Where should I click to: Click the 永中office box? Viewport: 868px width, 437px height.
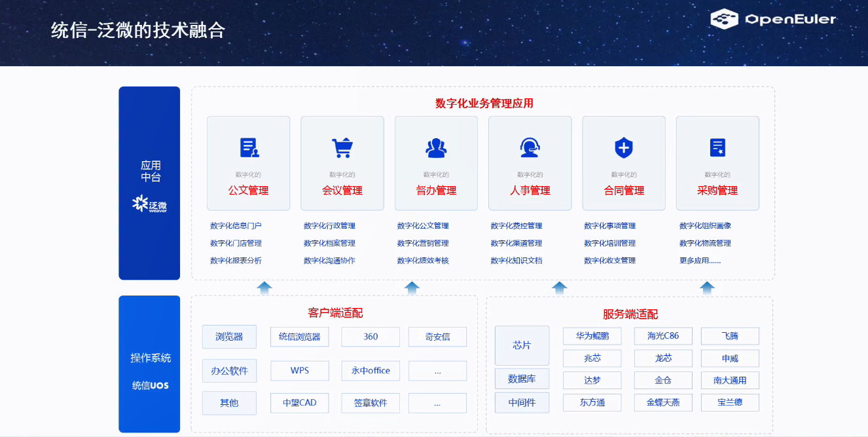click(371, 371)
